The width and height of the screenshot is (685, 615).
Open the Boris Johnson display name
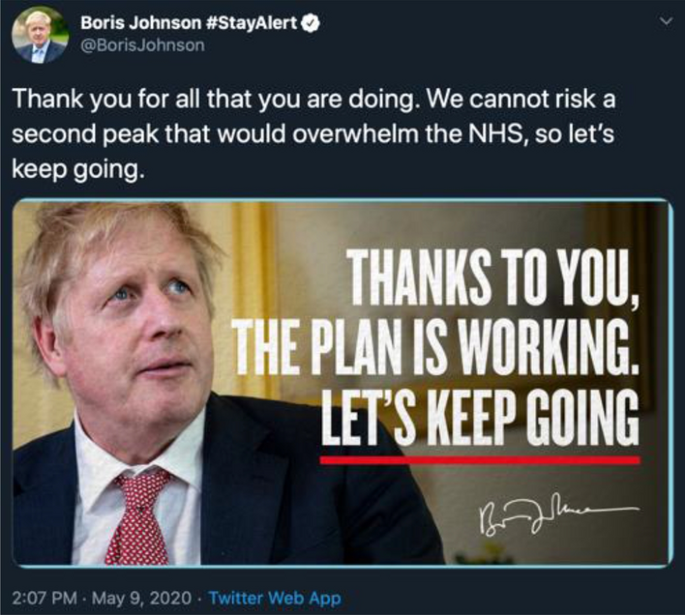[141, 23]
